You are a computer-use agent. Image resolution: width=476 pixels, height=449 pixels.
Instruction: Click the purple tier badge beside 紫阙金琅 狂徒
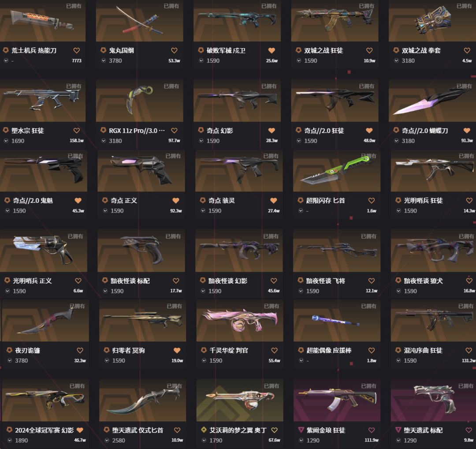(301, 430)
